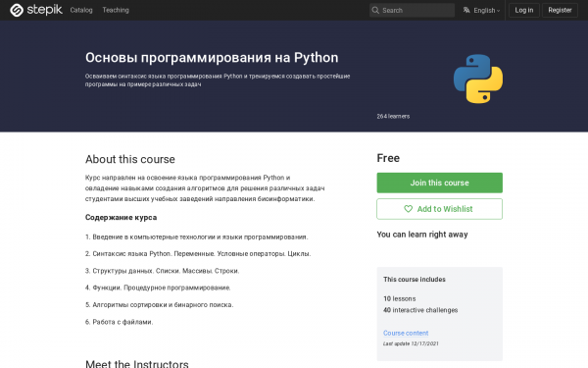Click item "2. Синтаксис языка Python"
Image resolution: width=588 pixels, height=368 pixels.
tap(198, 254)
